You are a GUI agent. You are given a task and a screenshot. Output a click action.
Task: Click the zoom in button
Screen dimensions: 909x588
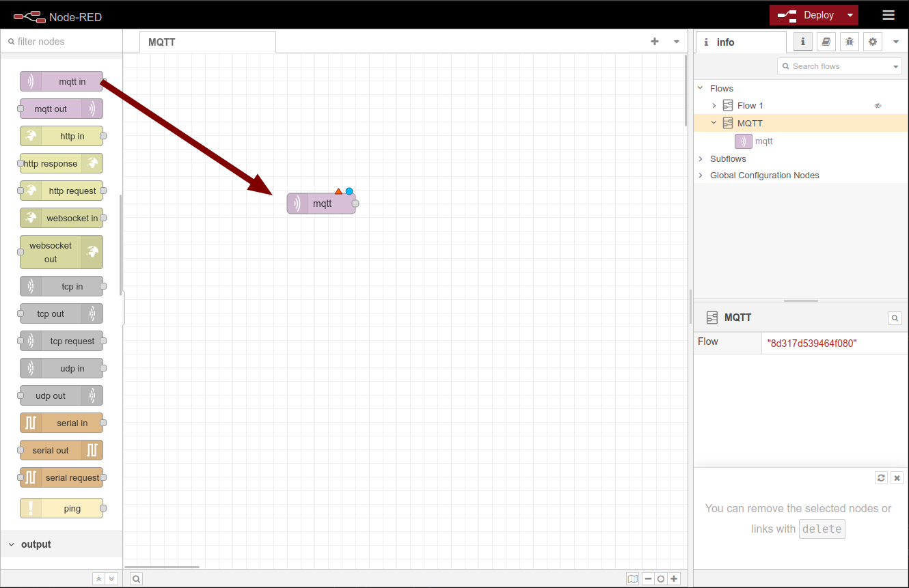tap(674, 578)
